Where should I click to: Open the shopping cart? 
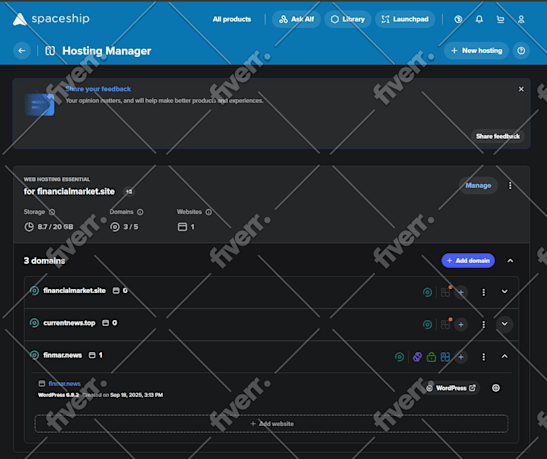click(x=500, y=19)
